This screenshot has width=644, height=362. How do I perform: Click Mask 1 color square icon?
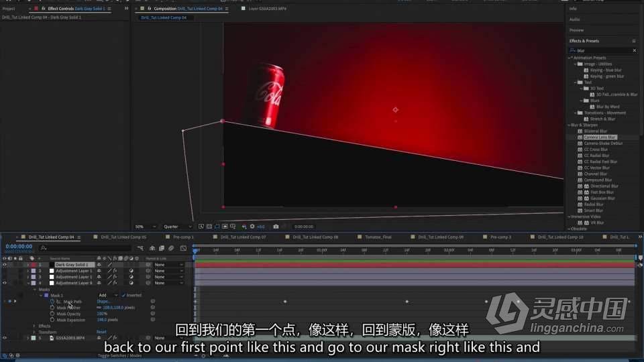point(46,296)
